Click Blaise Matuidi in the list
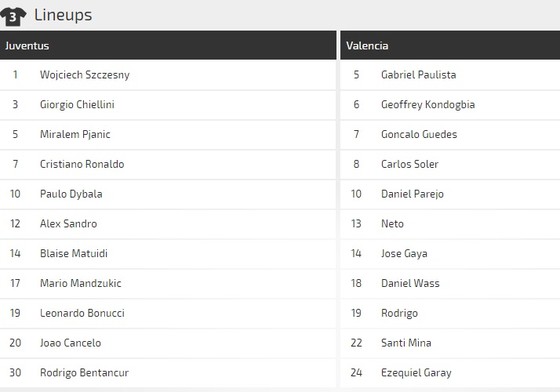This screenshot has height=392, width=560. coord(74,253)
